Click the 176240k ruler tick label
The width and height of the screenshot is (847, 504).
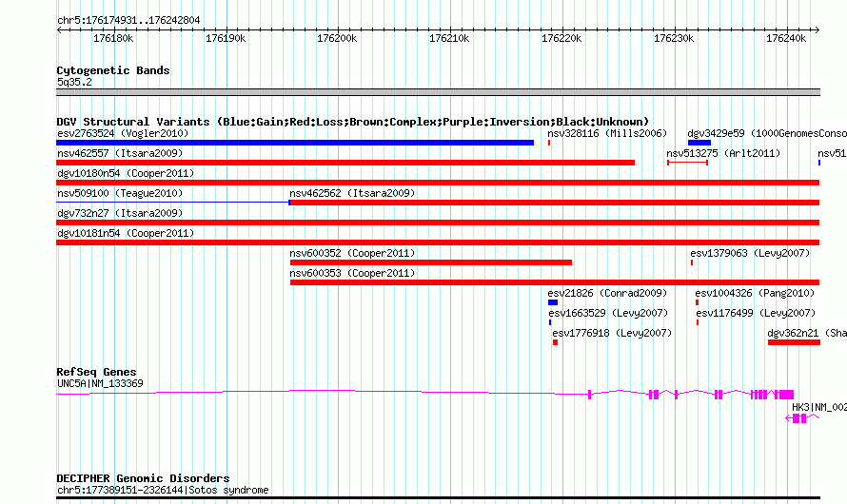(786, 38)
